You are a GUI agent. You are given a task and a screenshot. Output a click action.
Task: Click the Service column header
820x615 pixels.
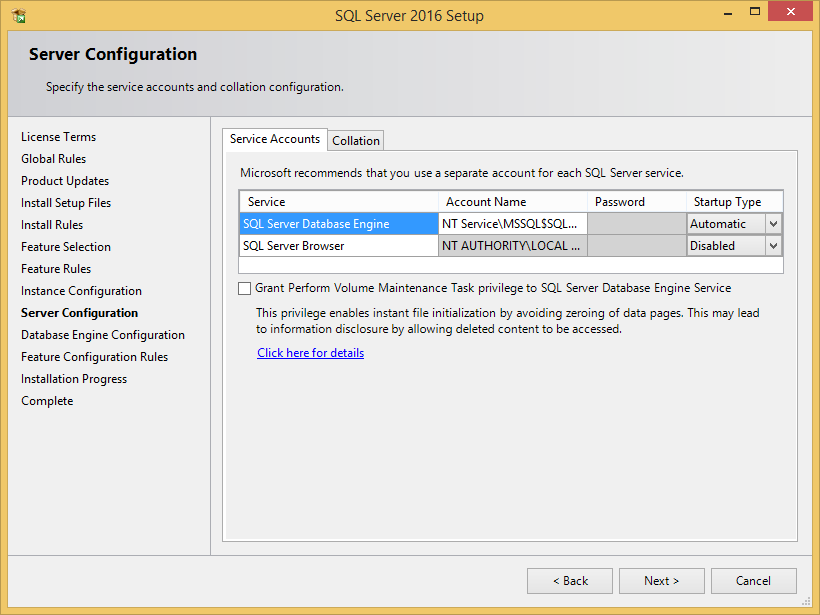click(x=339, y=202)
